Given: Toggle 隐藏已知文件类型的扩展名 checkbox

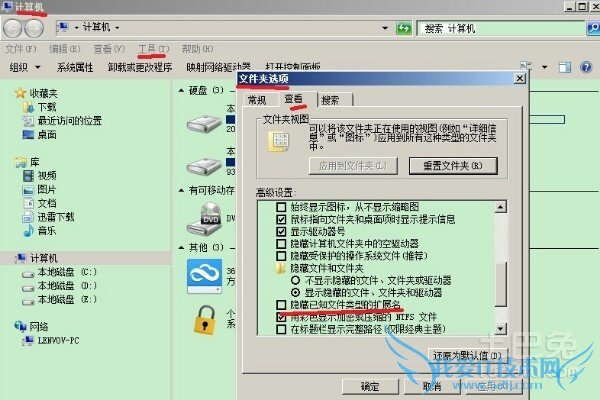Looking at the screenshot, I should tap(281, 305).
